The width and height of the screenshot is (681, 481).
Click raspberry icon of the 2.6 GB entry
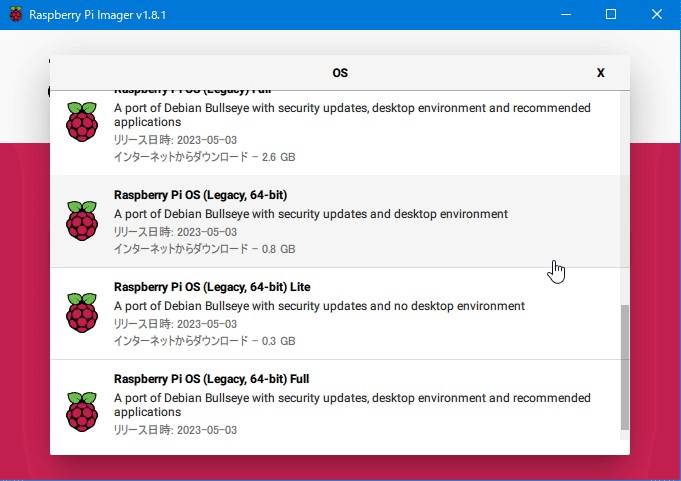(82, 122)
